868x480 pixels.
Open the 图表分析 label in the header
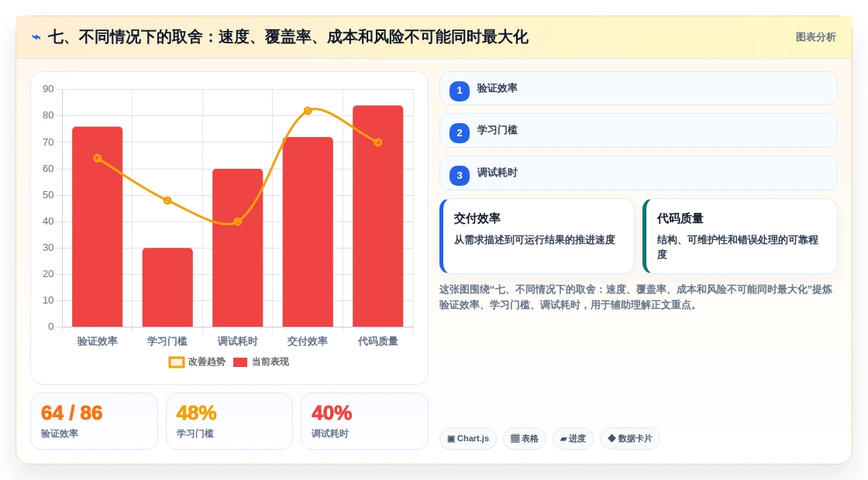click(815, 37)
